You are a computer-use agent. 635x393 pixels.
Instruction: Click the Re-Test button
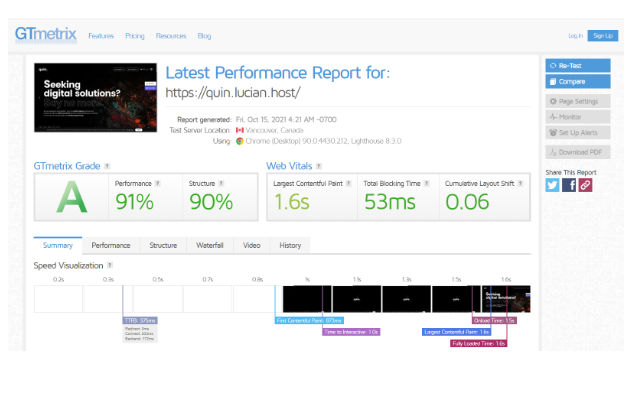578,66
